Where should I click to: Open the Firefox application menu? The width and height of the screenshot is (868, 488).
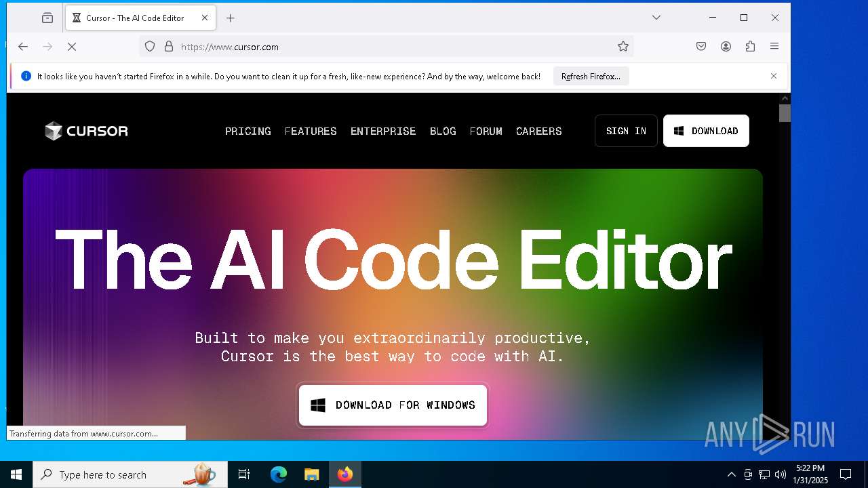tap(774, 47)
